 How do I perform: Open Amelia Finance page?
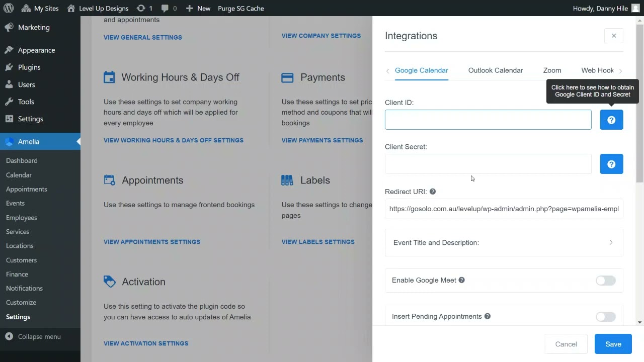click(17, 274)
